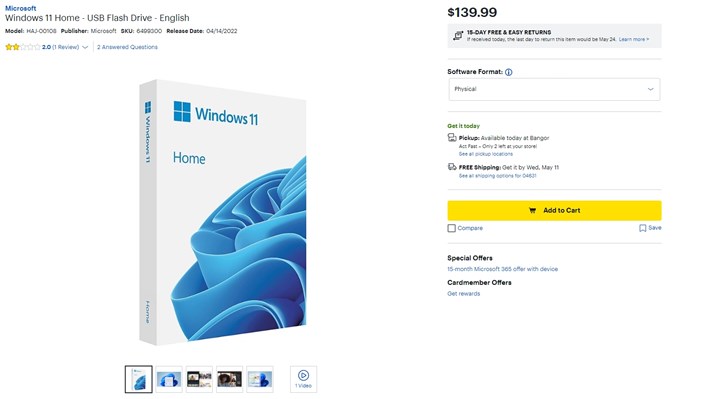
Task: Click the cart icon in Add to Cart
Action: (x=532, y=211)
